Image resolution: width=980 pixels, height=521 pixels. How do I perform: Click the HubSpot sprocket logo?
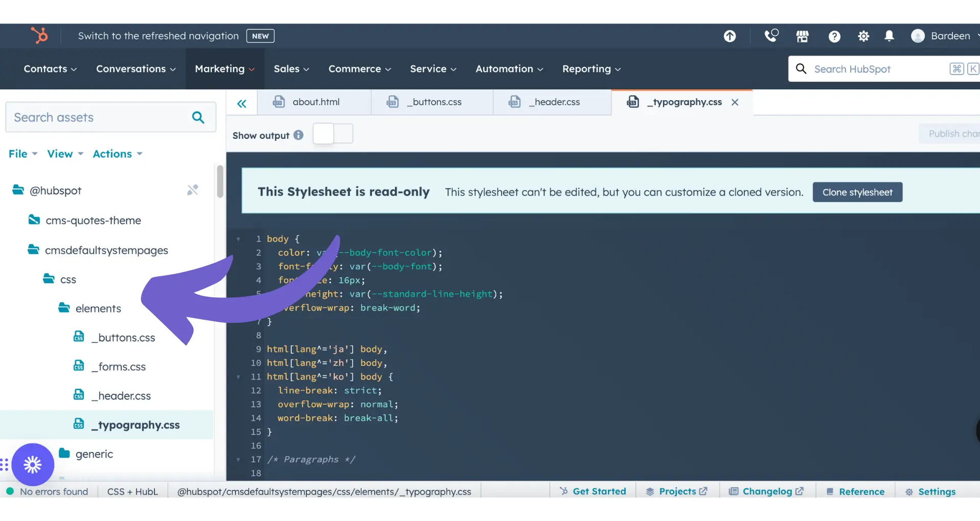tap(39, 36)
